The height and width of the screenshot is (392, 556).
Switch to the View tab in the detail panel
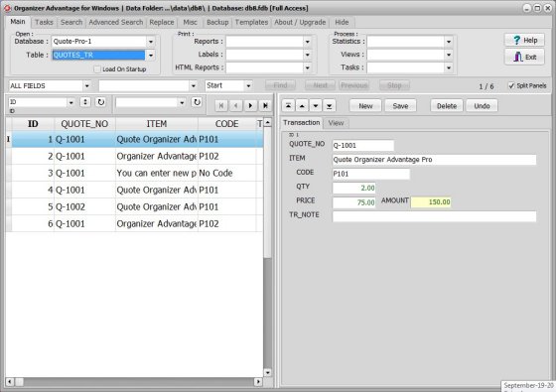coord(336,123)
